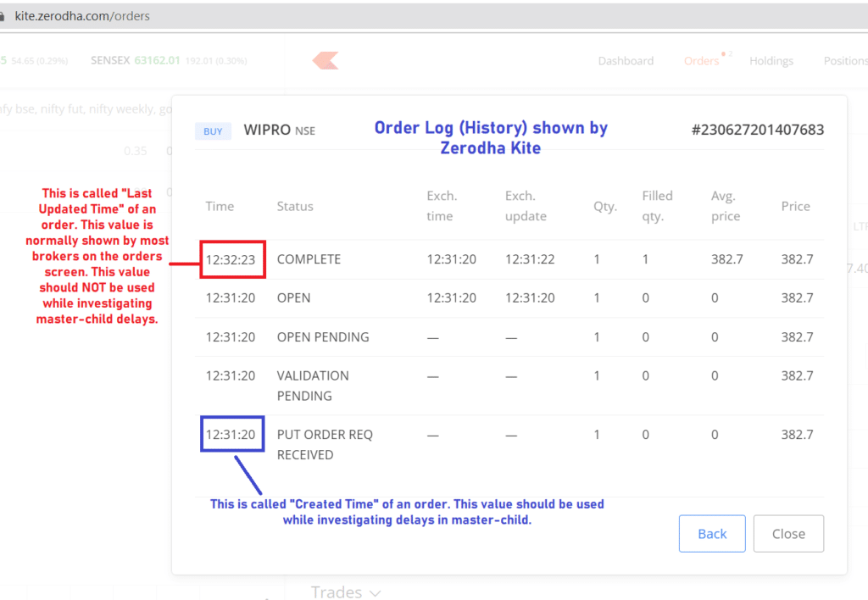868x600 pixels.
Task: Click the BUY tag
Action: point(213,131)
